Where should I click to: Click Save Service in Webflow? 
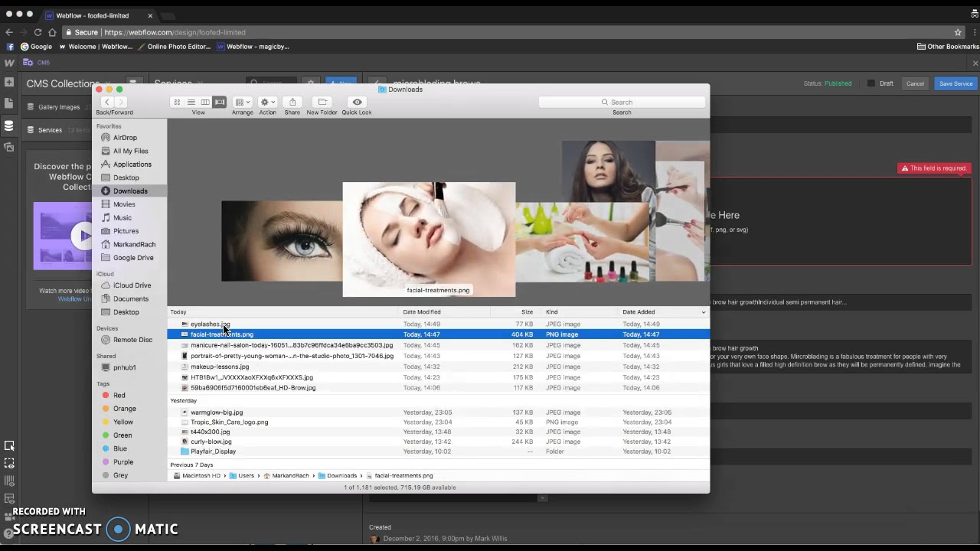point(955,83)
